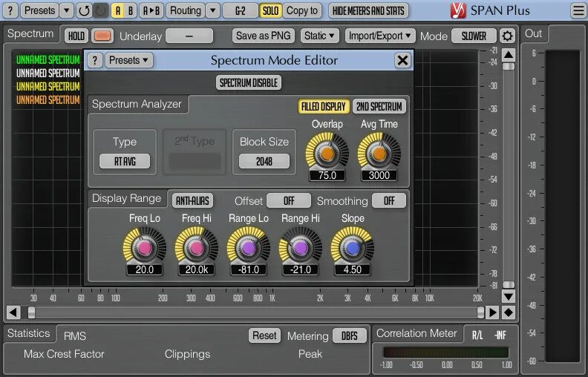This screenshot has width=588, height=377.
Task: Click the Range Lo knob
Action: pos(248,248)
